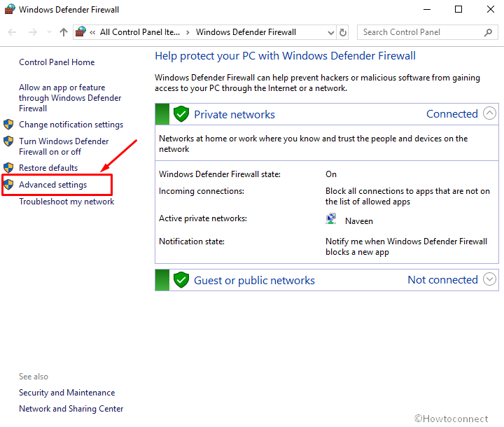Expand the address bar history dropdown
Image resolution: width=504 pixels, height=427 pixels.
click(330, 32)
